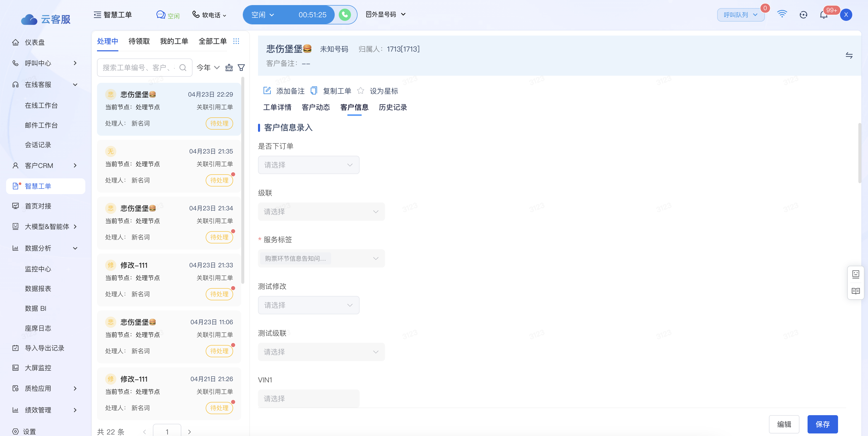
Task: Switch to the 待领取 tab
Action: coord(139,41)
